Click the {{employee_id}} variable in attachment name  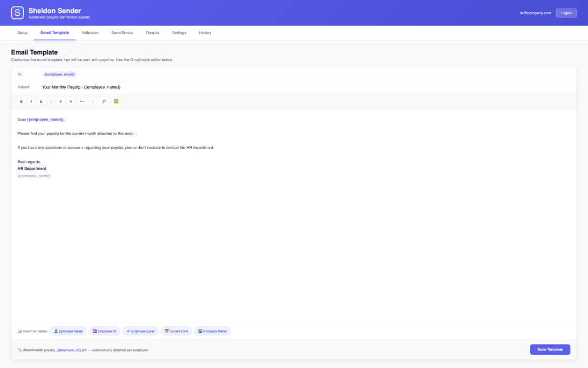(x=69, y=350)
